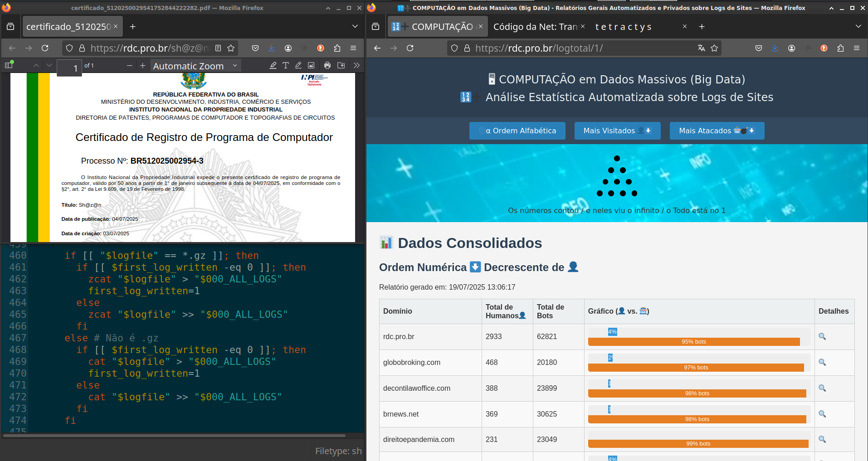Toggle reader view in the certificado window
The image size is (868, 461).
218,48
